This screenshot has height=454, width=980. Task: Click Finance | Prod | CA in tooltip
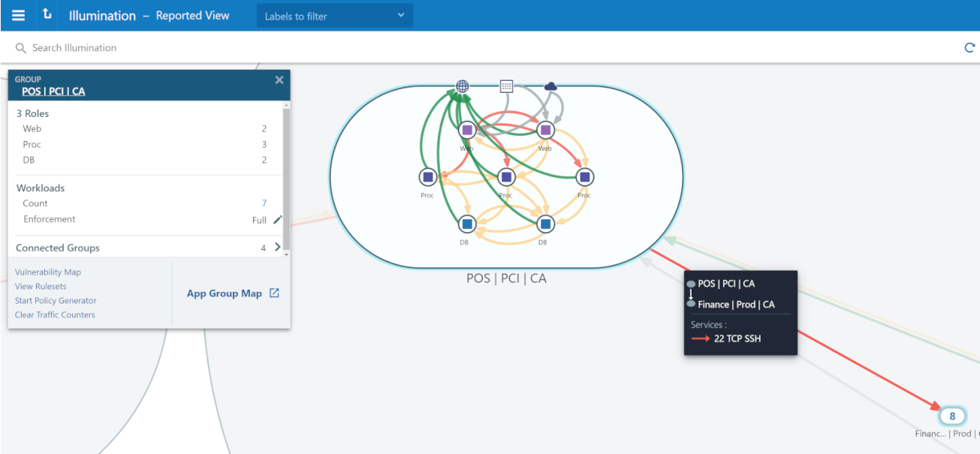737,304
